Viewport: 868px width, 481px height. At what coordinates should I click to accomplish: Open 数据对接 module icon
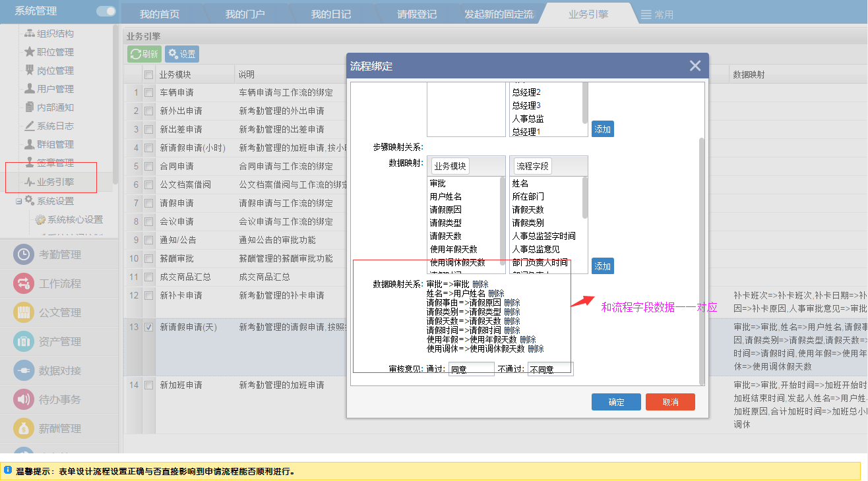24,371
